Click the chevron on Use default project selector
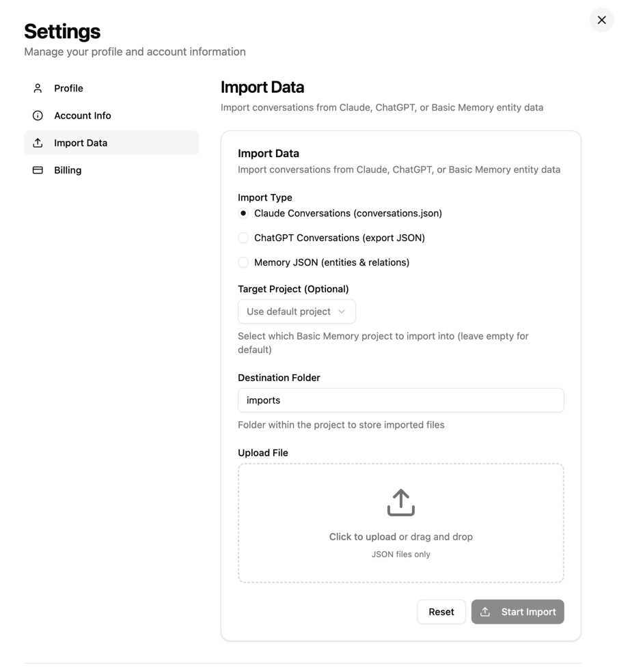The height and width of the screenshot is (672, 630). coord(342,311)
